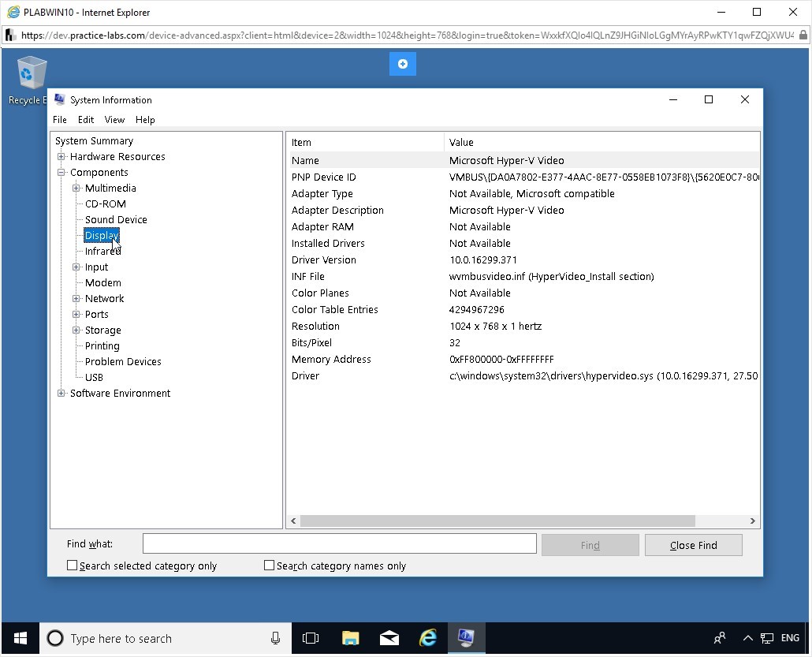Open the Edit menu

point(86,120)
